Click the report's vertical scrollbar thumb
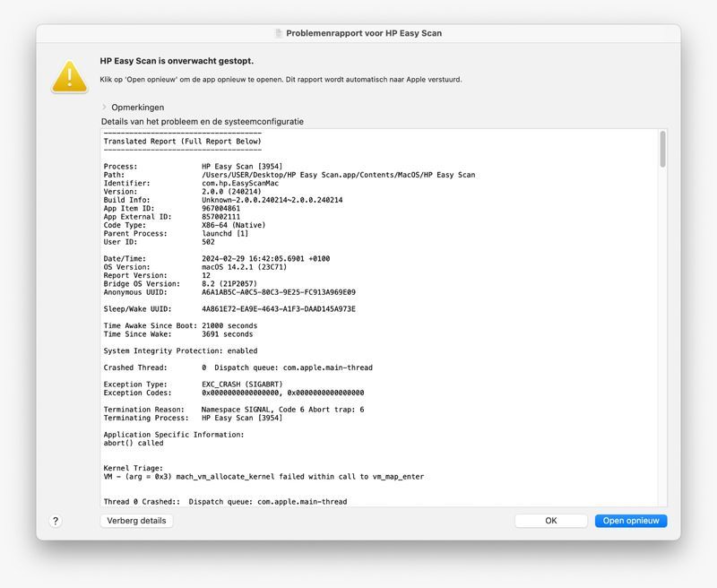The height and width of the screenshot is (588, 717). (662, 149)
